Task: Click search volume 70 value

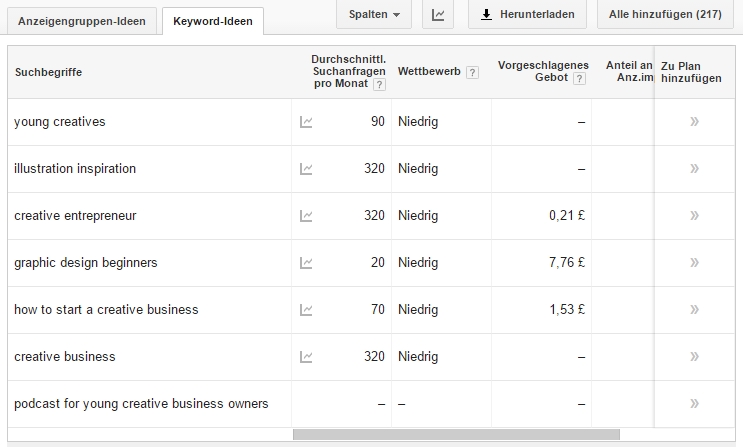Action: [378, 310]
